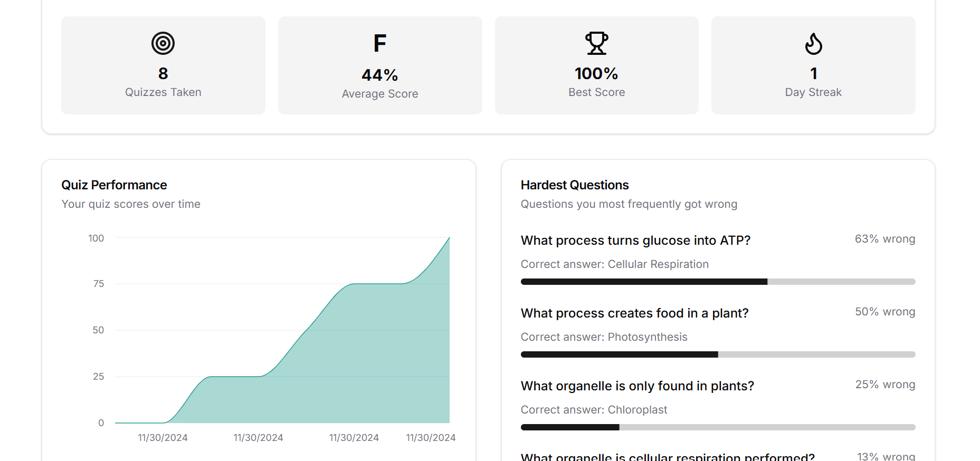Click the Hardest Questions heading

575,185
